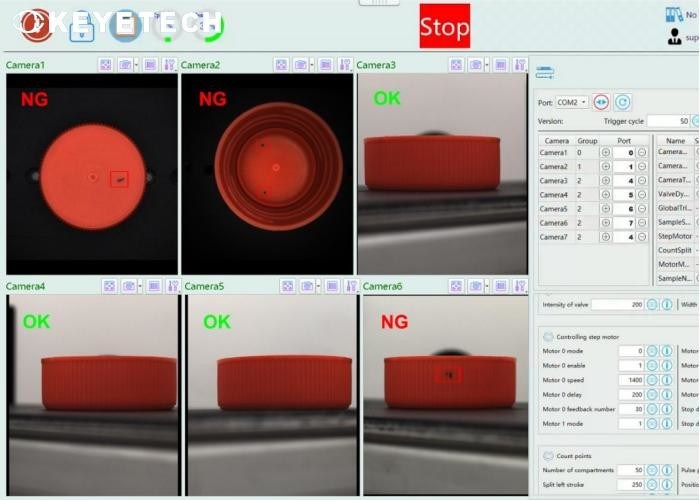Click the refresh port icon
Screen dimensions: 700x500
click(x=622, y=102)
